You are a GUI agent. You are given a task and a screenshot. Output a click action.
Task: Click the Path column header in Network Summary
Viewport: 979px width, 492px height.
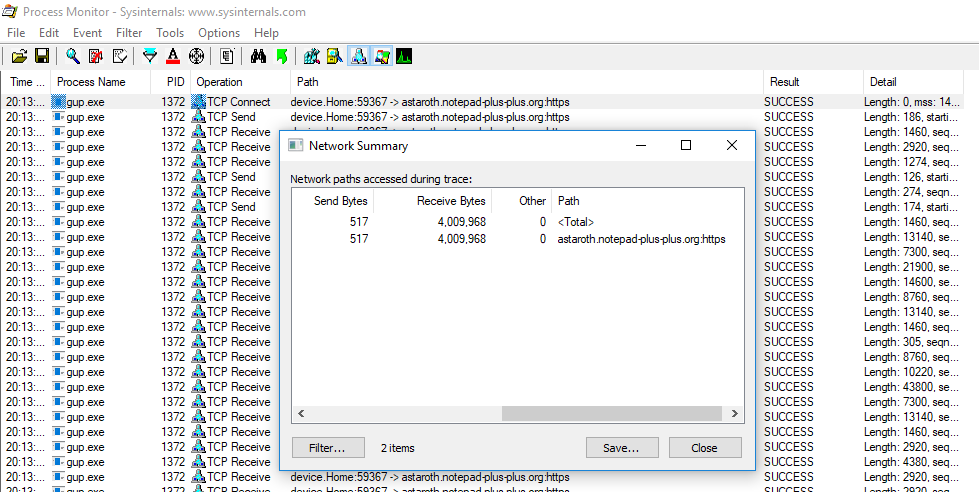click(x=647, y=200)
